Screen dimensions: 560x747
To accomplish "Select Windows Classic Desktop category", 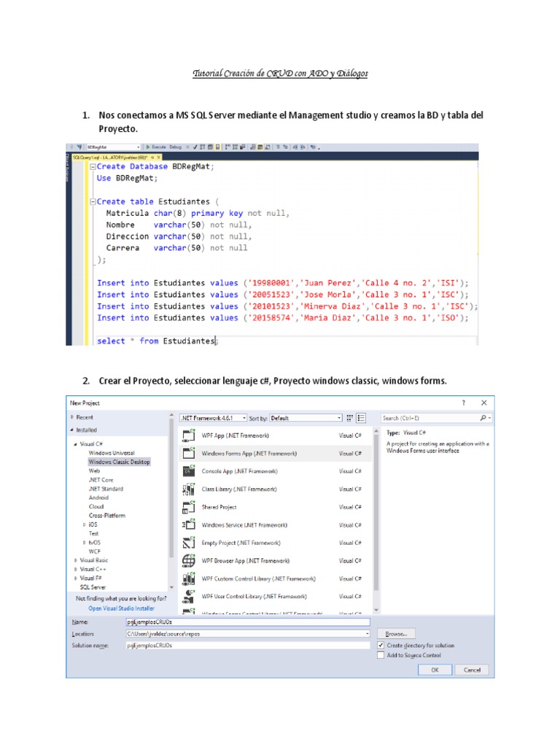I will [x=119, y=462].
